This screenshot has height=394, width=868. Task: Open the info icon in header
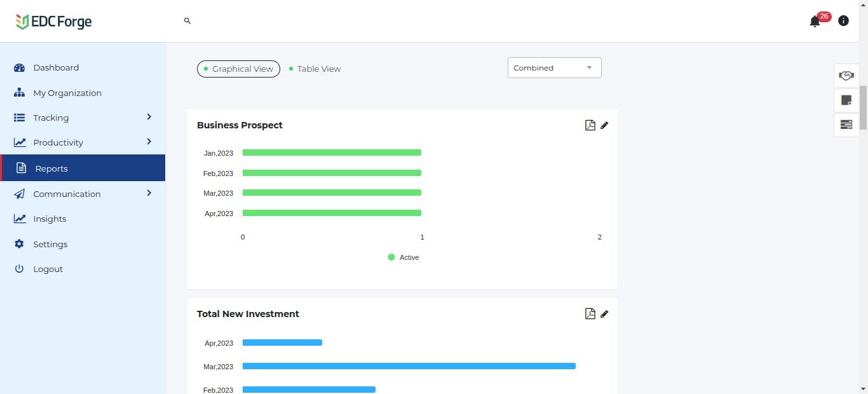point(843,21)
